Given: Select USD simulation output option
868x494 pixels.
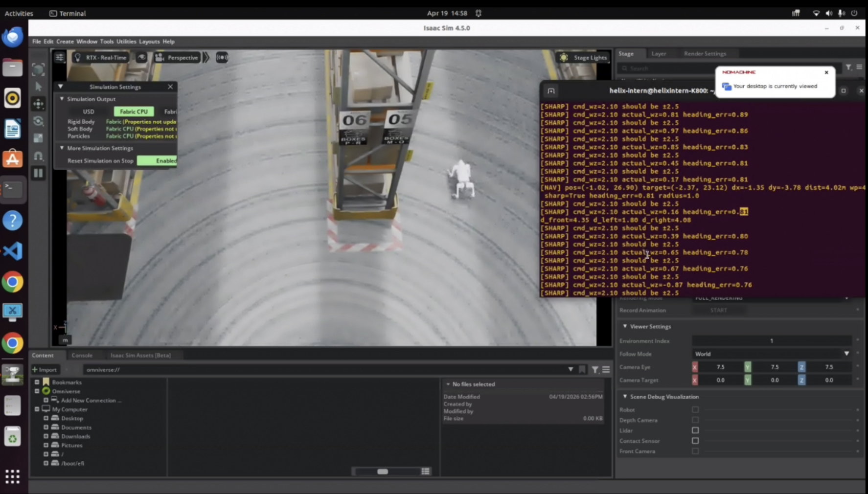Looking at the screenshot, I should click(x=89, y=112).
